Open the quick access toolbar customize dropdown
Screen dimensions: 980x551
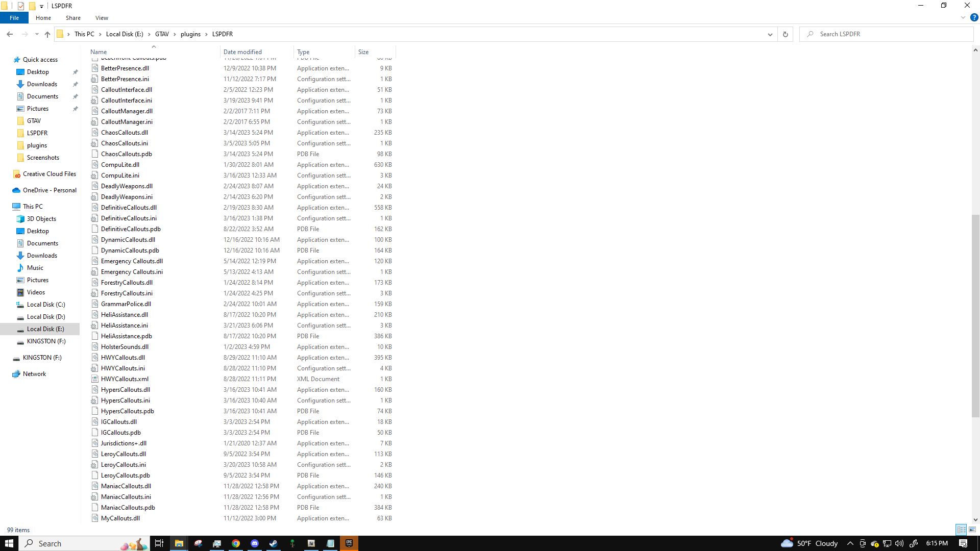tap(42, 6)
